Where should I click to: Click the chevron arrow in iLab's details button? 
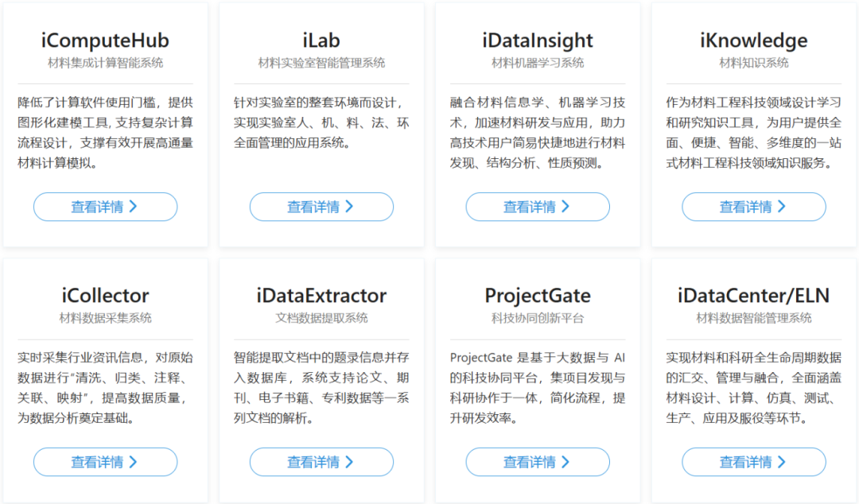[349, 207]
